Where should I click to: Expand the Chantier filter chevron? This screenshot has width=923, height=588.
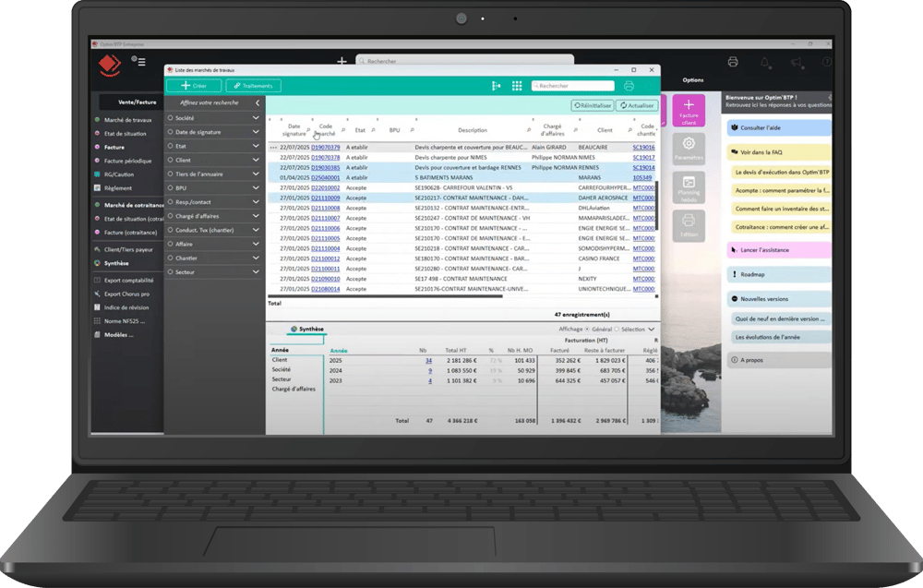coord(256,258)
